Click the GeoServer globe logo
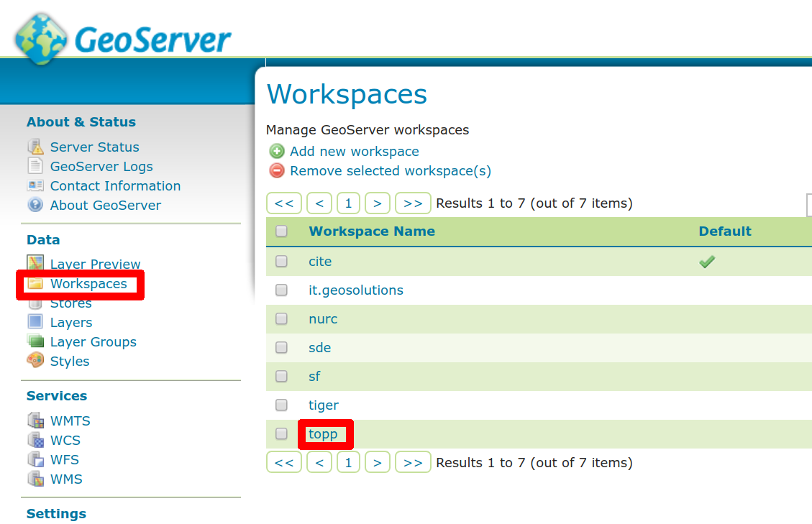The height and width of the screenshot is (524, 812). pos(41,40)
